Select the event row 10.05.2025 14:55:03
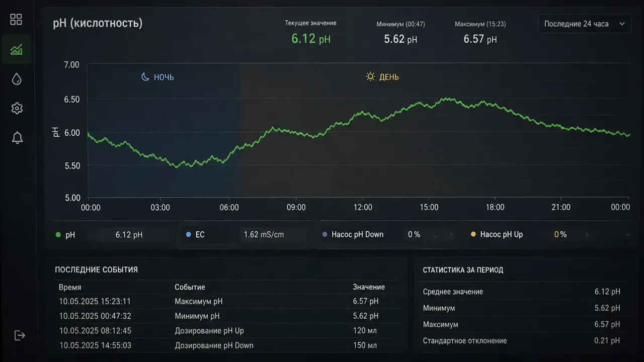Viewport: 644px width, 362px height. [x=226, y=345]
